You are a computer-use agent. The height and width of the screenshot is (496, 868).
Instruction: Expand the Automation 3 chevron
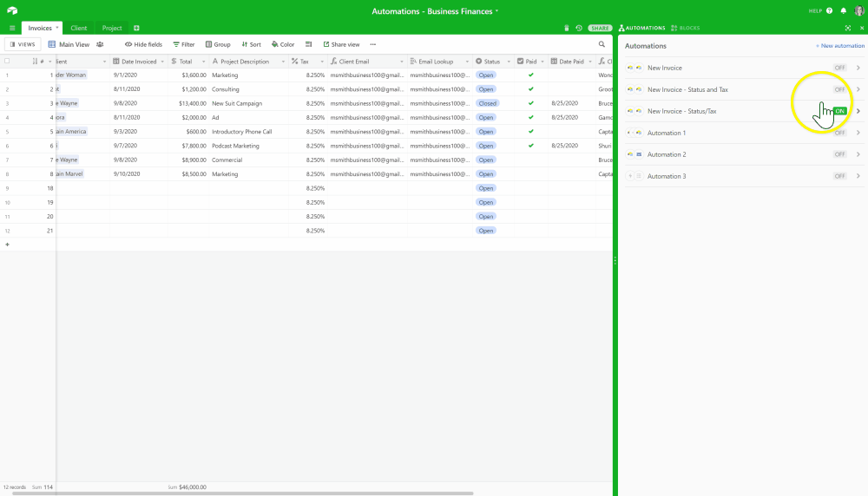[x=858, y=176]
